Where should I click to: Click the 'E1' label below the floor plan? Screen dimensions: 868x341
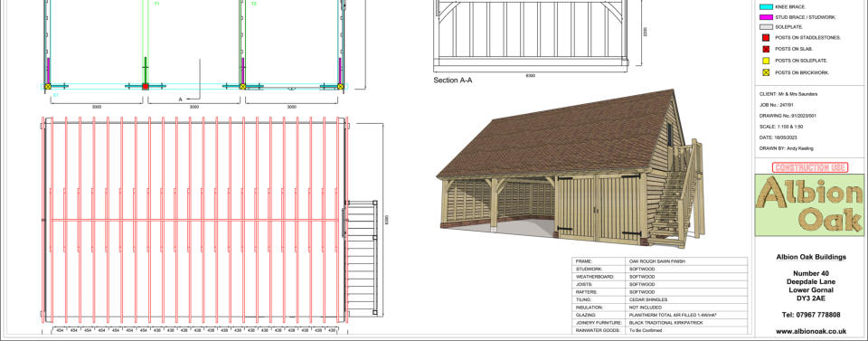coord(55,95)
